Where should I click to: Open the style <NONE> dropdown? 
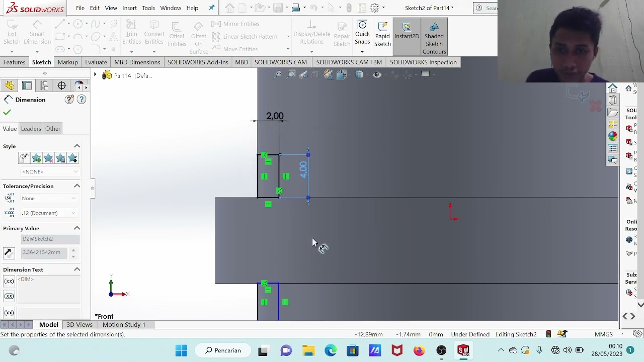click(49, 172)
